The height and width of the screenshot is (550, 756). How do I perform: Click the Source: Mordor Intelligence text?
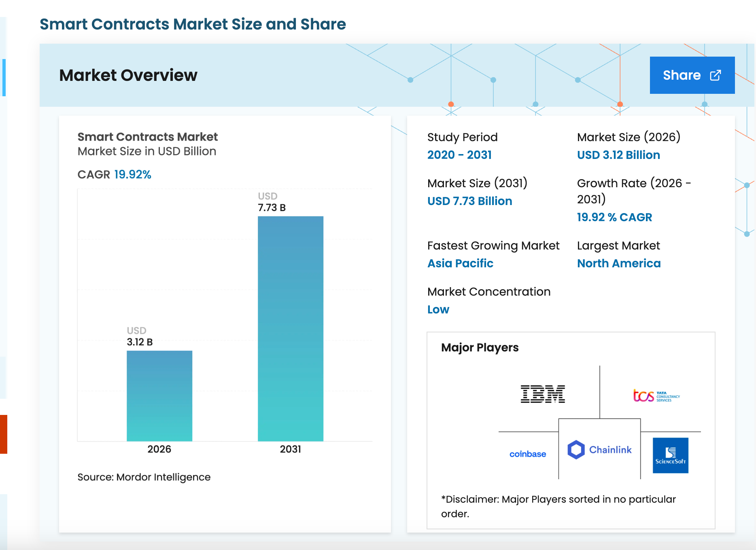click(x=144, y=477)
